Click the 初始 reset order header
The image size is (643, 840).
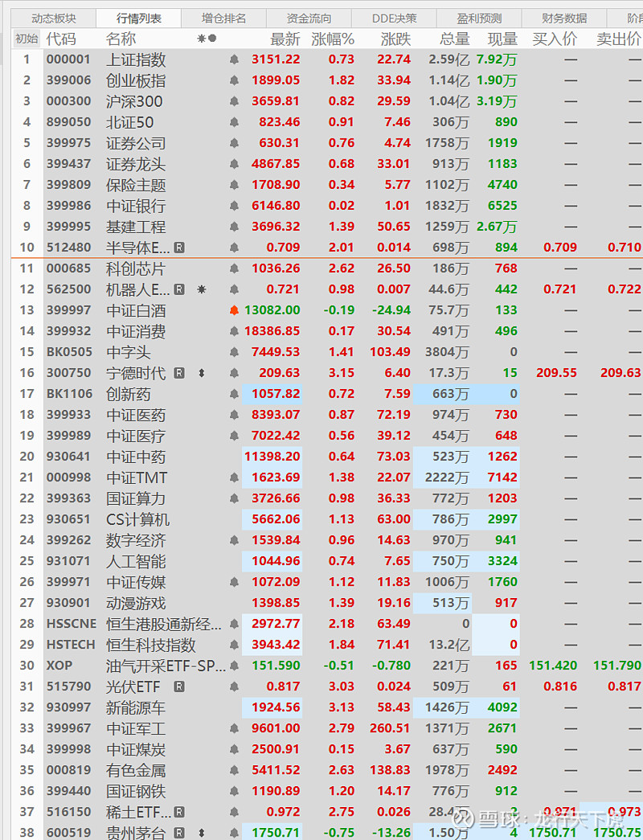click(27, 39)
